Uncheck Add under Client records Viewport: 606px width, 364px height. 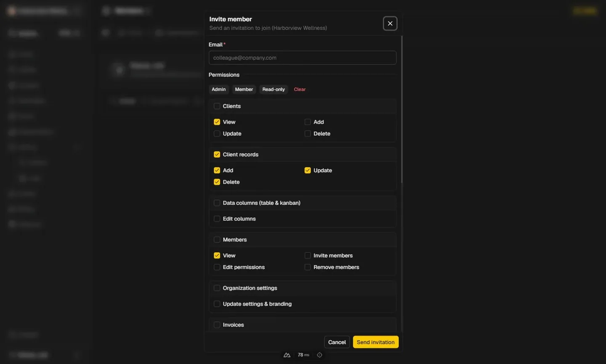click(x=217, y=170)
